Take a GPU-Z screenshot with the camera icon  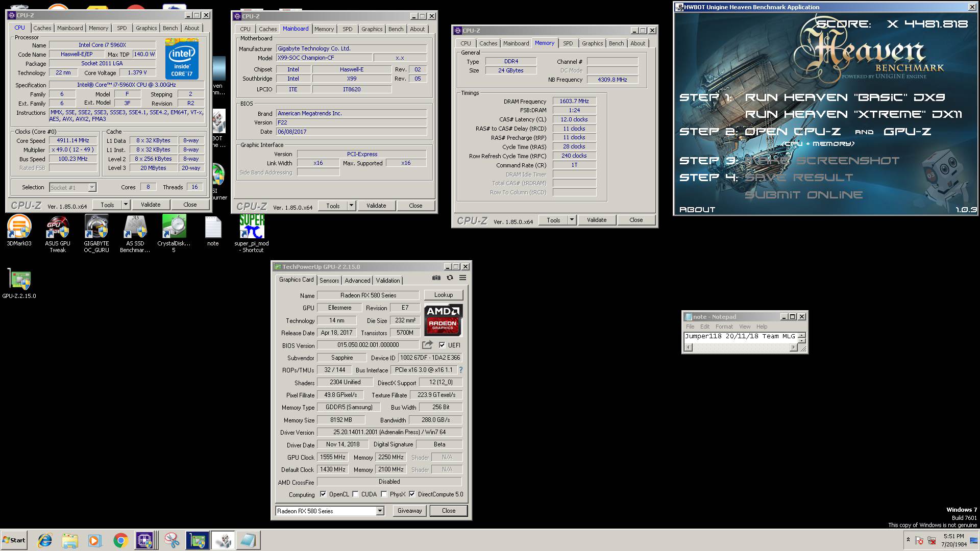(436, 278)
